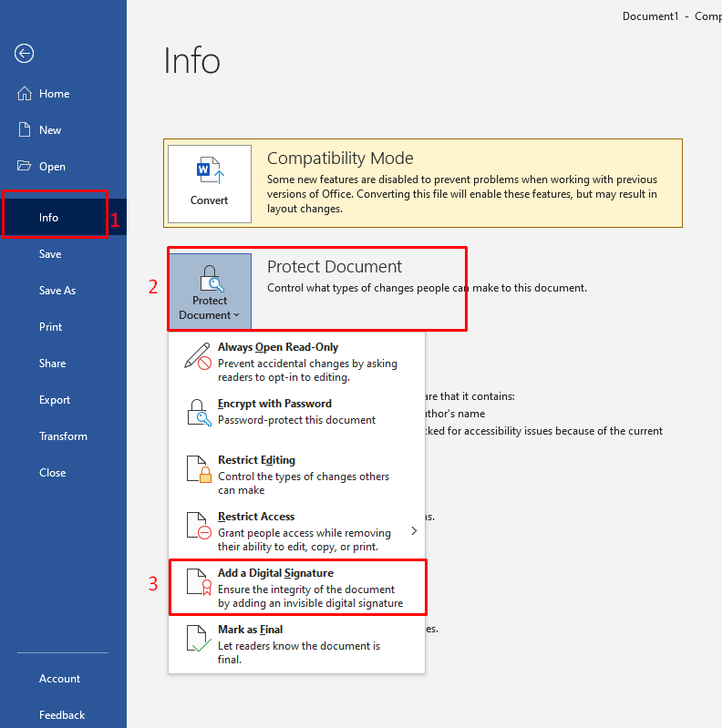Screen dimensions: 722x728
Task: Go to Home in the sidebar
Action: (54, 94)
